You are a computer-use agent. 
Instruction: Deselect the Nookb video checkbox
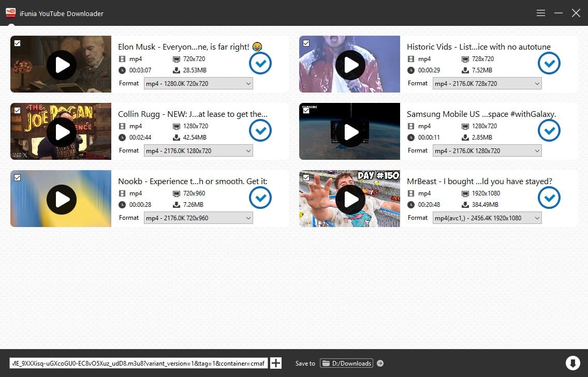(17, 177)
